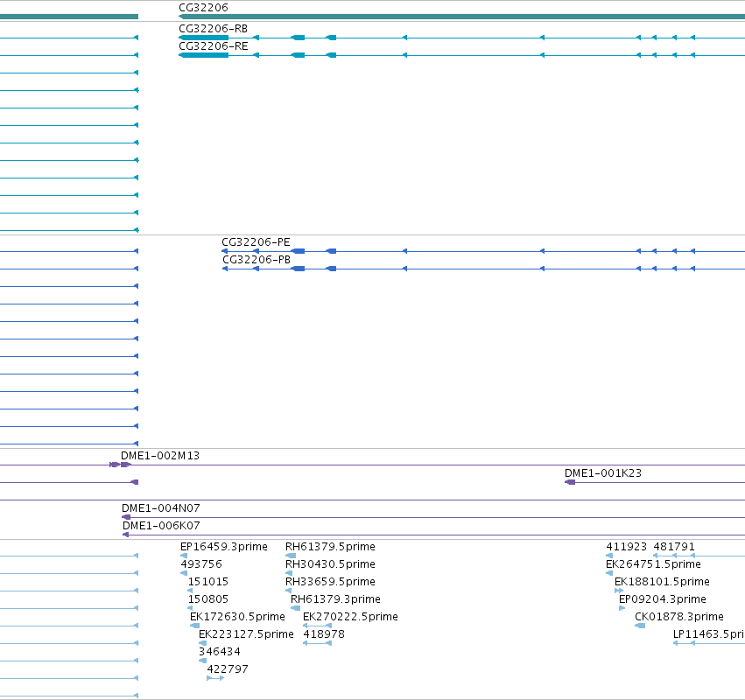
Task: Select the 422797 EST label
Action: tap(228, 669)
